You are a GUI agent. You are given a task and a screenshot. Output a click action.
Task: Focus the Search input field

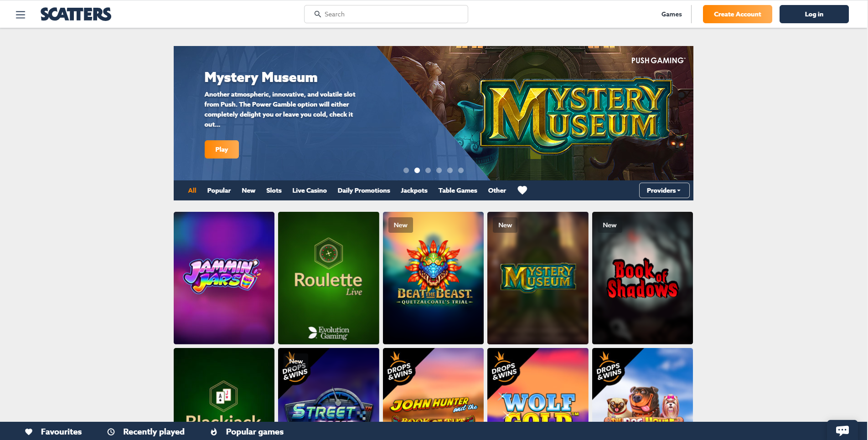pos(386,14)
